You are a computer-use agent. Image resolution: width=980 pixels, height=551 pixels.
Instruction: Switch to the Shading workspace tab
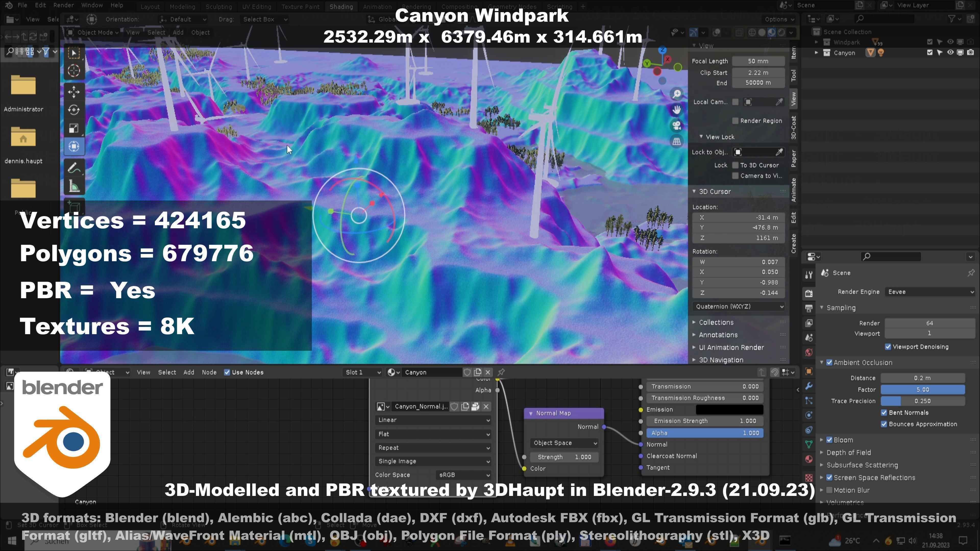341,6
